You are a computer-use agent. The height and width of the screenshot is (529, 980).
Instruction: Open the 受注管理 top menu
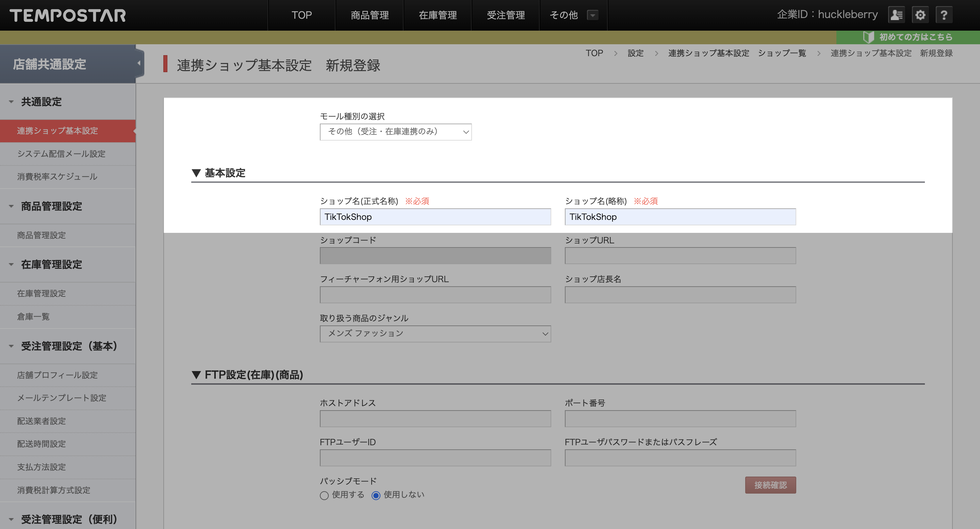click(x=506, y=15)
